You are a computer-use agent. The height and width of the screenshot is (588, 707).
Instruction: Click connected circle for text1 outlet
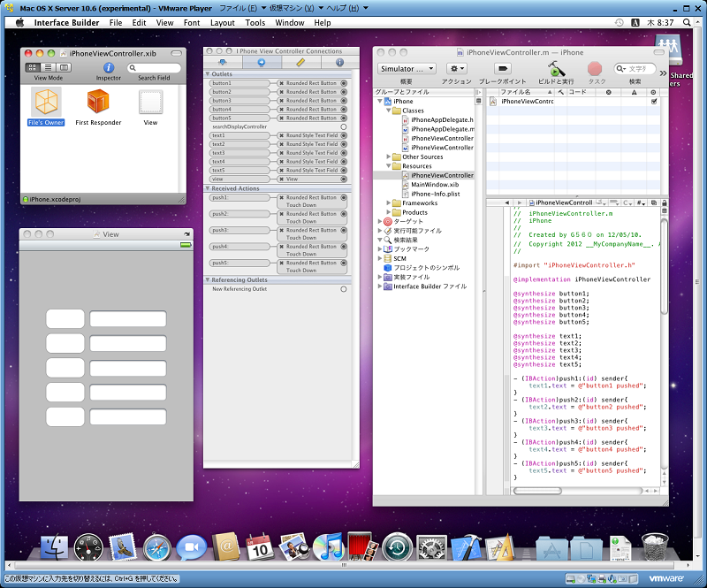(344, 135)
